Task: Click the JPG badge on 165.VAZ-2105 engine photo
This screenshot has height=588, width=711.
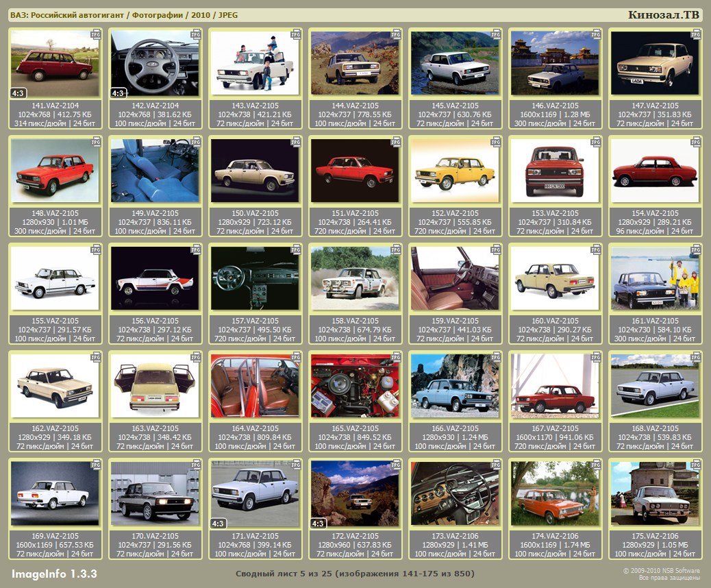Action: click(395, 357)
